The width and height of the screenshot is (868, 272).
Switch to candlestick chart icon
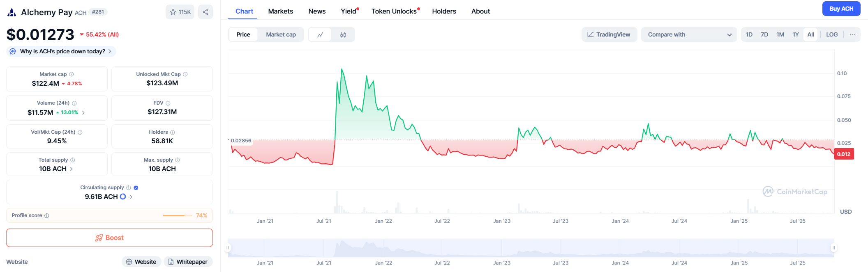[343, 35]
